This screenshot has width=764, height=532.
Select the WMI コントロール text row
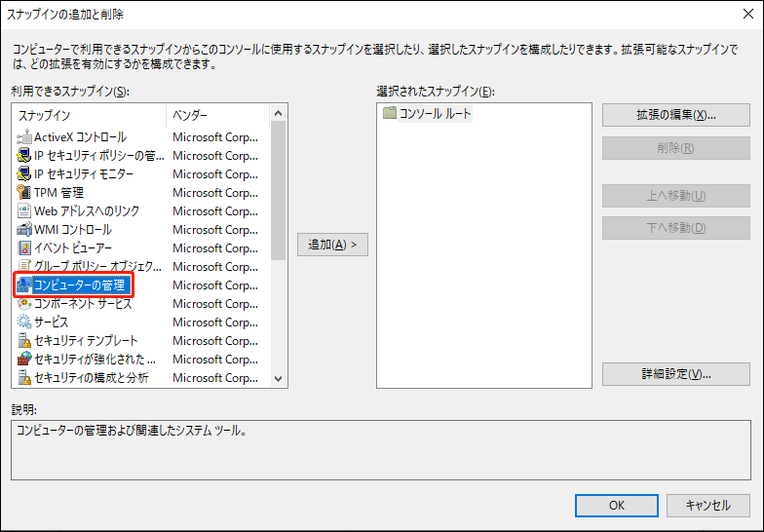pyautogui.click(x=73, y=230)
